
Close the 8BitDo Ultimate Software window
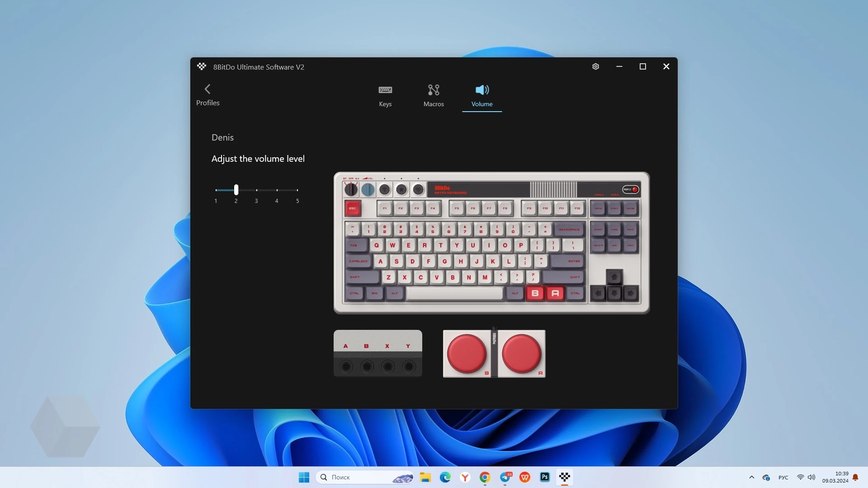tap(666, 66)
